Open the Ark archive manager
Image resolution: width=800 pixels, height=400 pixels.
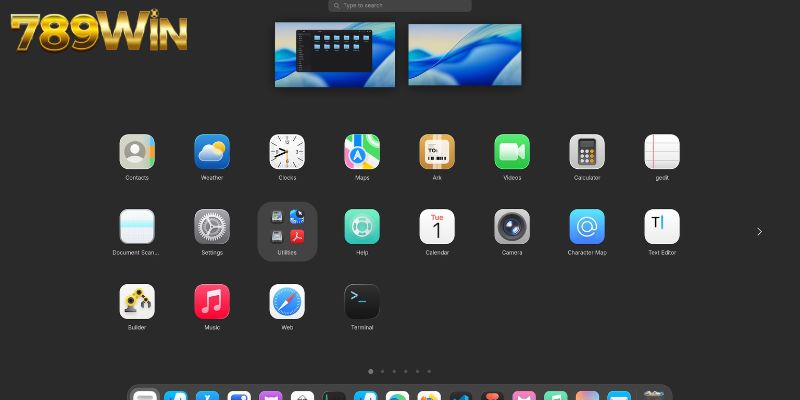[x=437, y=152]
